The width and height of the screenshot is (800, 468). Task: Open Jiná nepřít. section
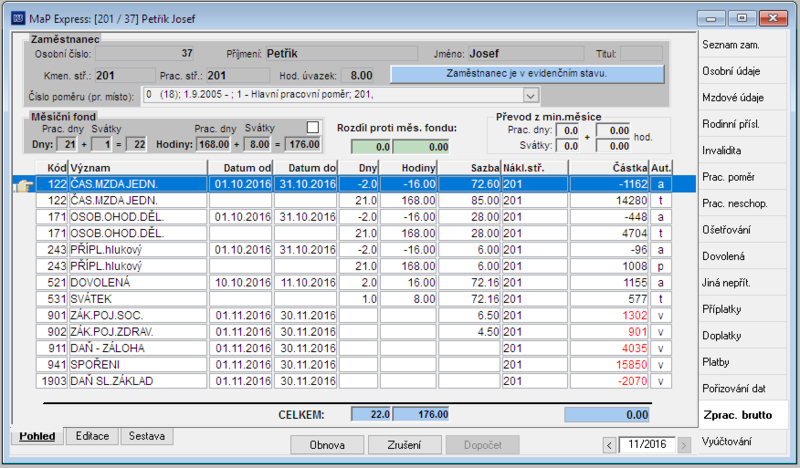743,283
